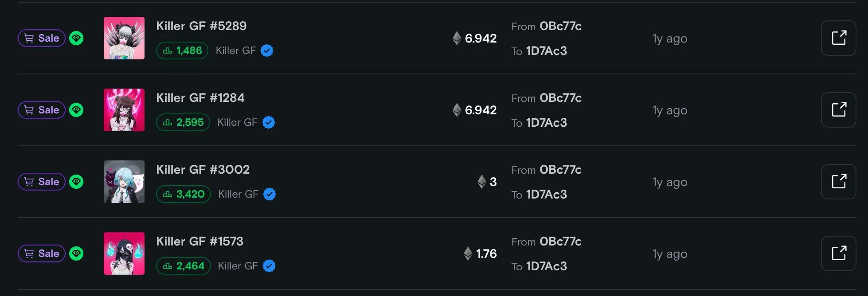Click the verified badge next to Killer GF #5289
Image resolution: width=868 pixels, height=296 pixels.
[x=266, y=51]
